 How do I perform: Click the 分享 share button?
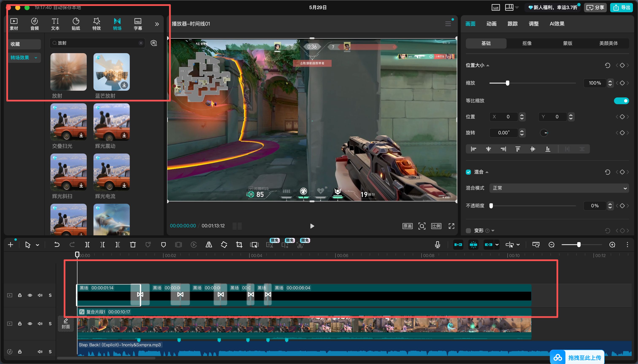pyautogui.click(x=595, y=8)
